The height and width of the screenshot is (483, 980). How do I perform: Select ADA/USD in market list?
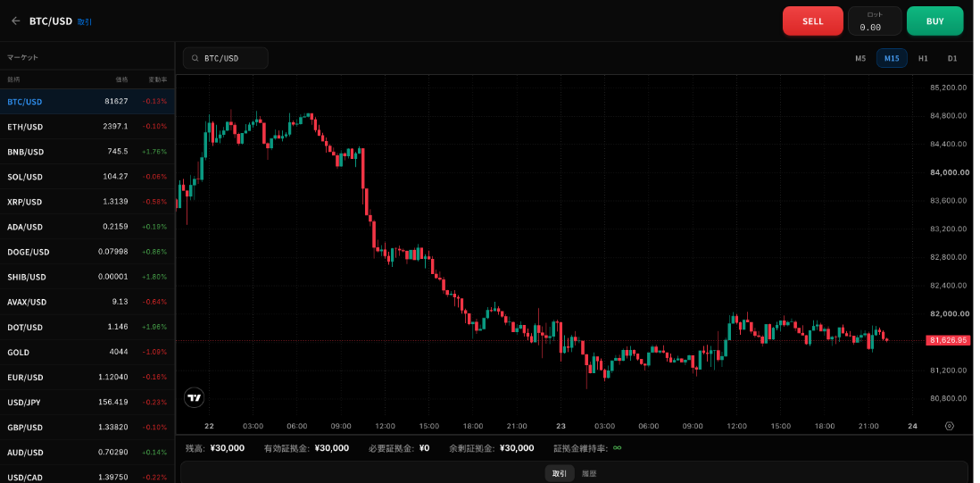tap(87, 226)
